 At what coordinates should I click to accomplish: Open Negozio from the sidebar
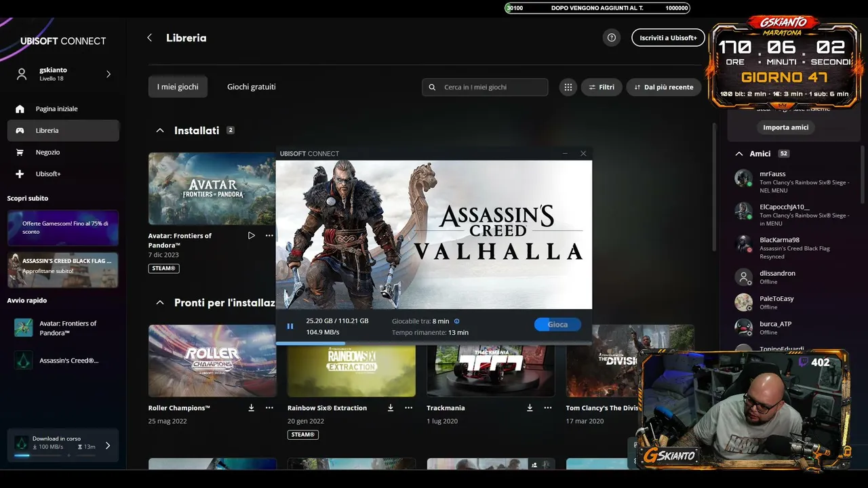click(x=63, y=152)
